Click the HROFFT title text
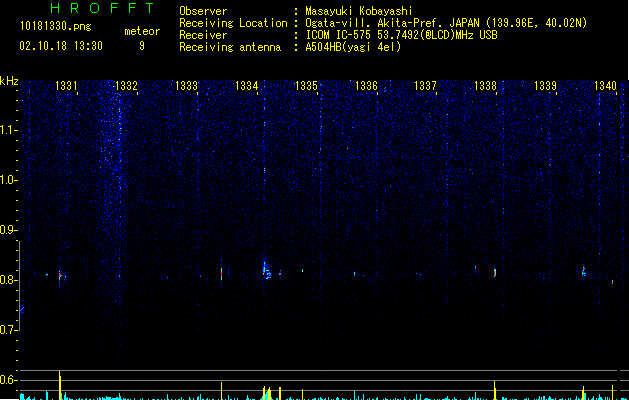The height and width of the screenshot is (400, 629). pyautogui.click(x=103, y=8)
